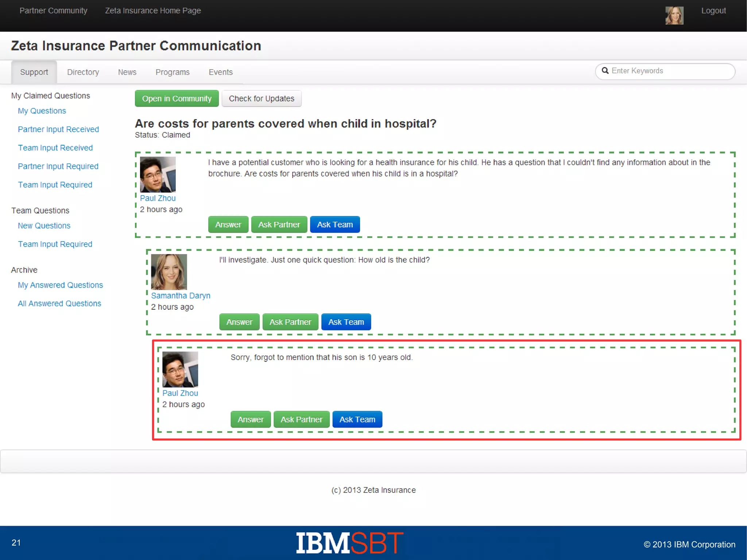747x560 pixels.
Task: Open All Answered Questions archive
Action: tap(59, 304)
